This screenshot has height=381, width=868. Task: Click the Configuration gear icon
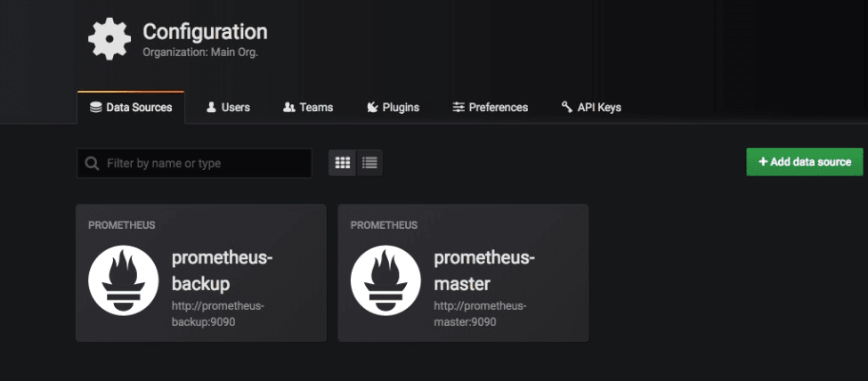click(x=110, y=38)
